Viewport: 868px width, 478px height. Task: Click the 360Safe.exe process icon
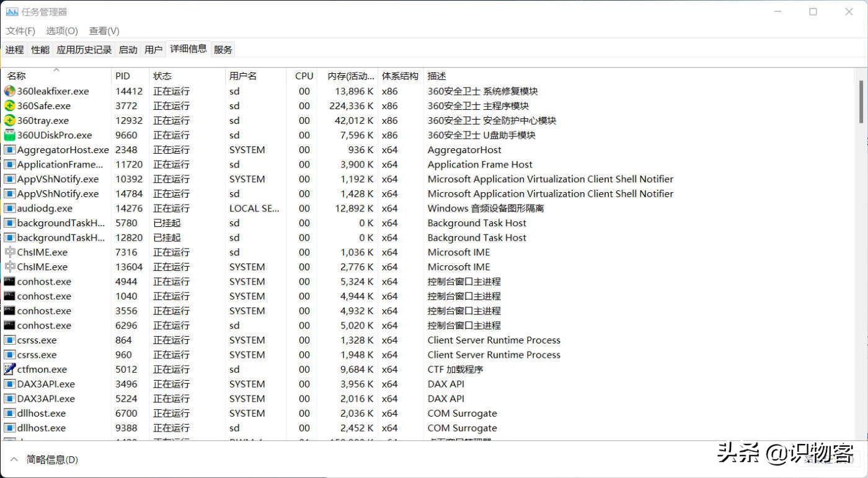click(10, 105)
